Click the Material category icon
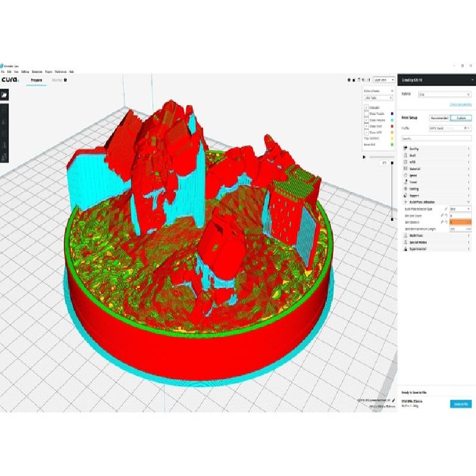Image resolution: width=476 pixels, height=476 pixels. tap(405, 168)
